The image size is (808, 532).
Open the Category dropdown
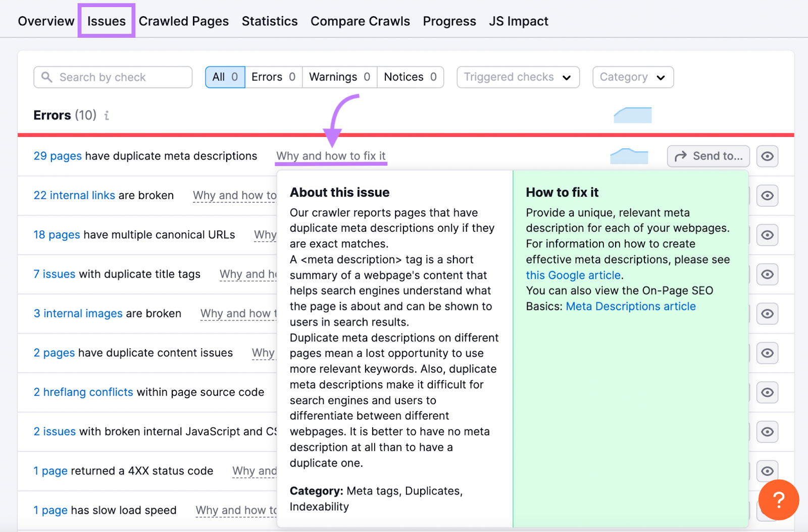click(632, 77)
